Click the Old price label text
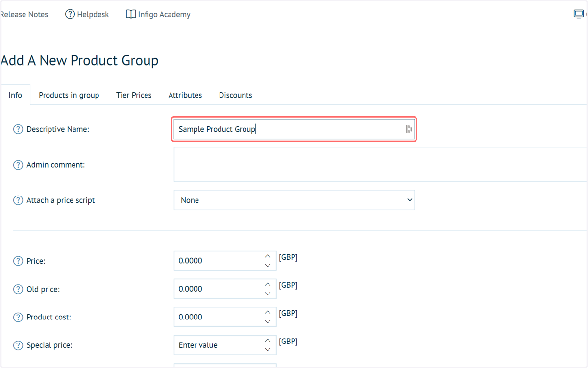This screenshot has height=368, width=588. click(x=43, y=289)
